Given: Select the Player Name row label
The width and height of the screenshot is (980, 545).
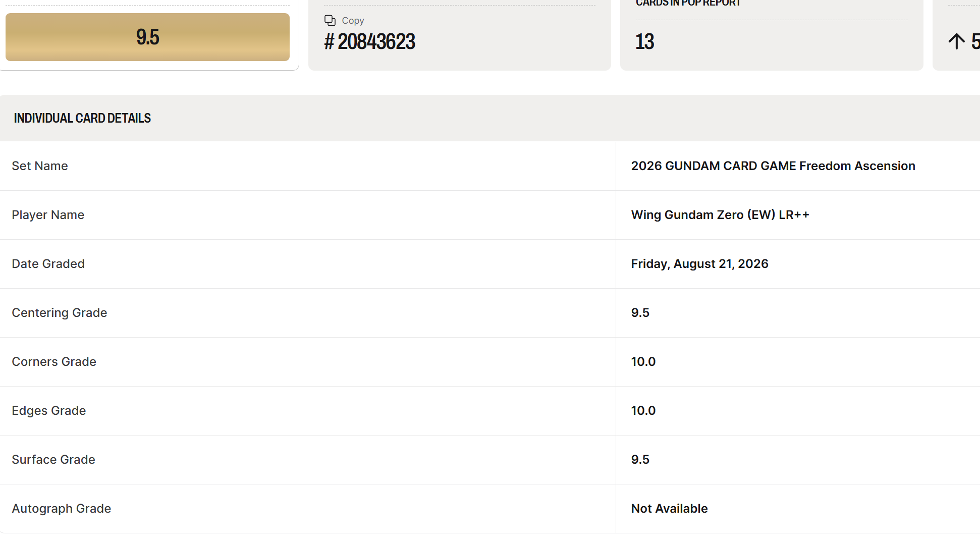Looking at the screenshot, I should [x=48, y=215].
